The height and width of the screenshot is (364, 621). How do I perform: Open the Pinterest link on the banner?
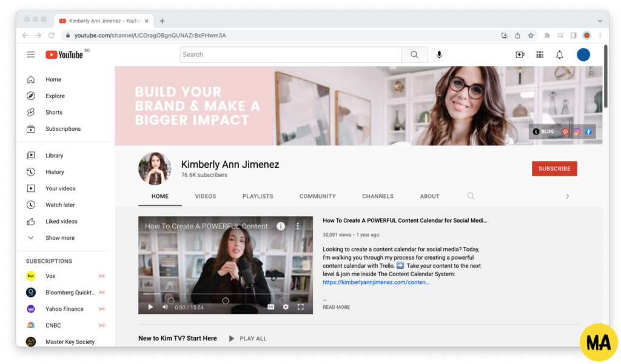click(x=565, y=132)
